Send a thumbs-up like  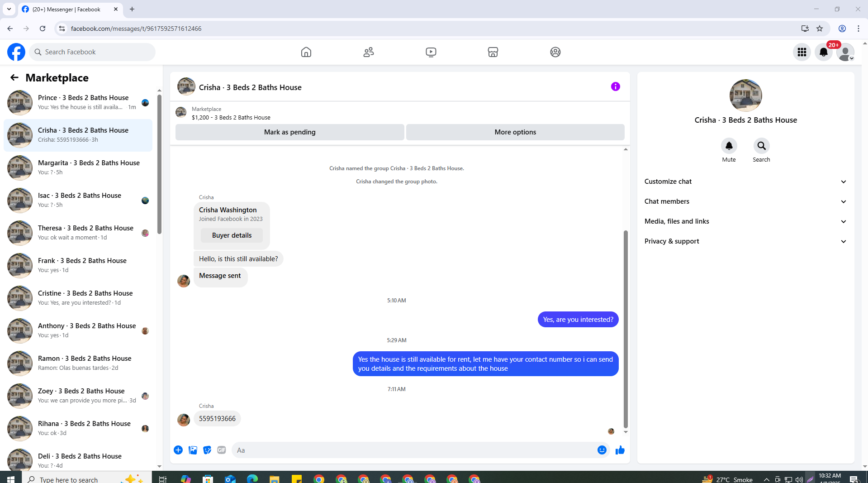(x=620, y=450)
